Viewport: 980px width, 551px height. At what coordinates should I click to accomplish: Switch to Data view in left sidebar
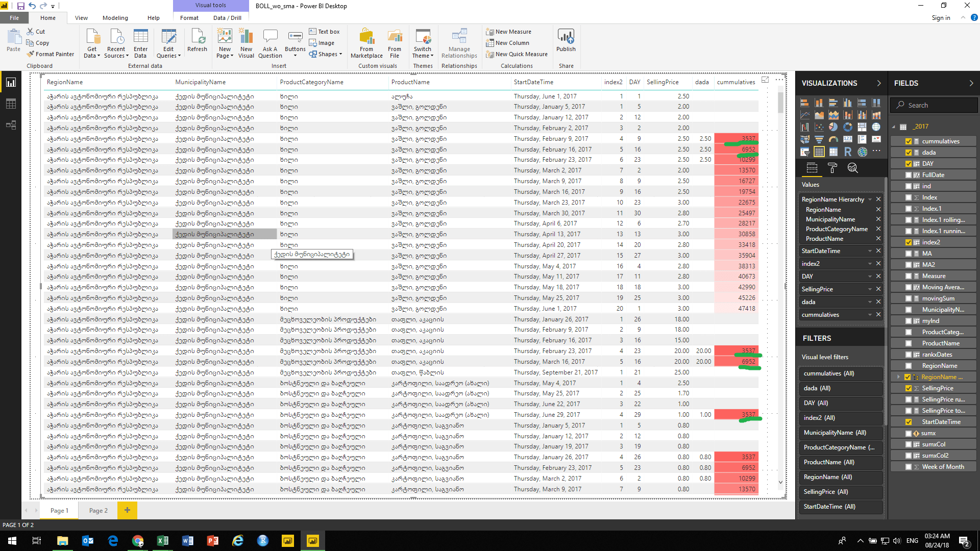tap(11, 104)
